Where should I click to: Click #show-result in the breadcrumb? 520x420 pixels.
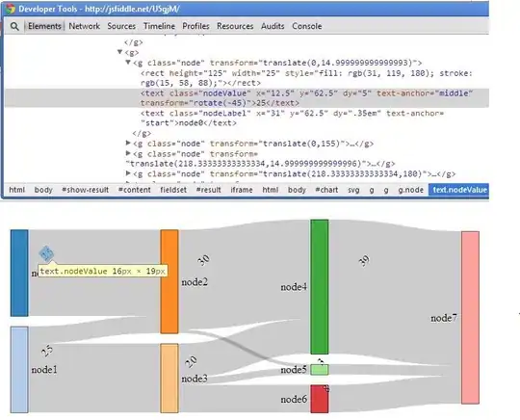[86, 190]
